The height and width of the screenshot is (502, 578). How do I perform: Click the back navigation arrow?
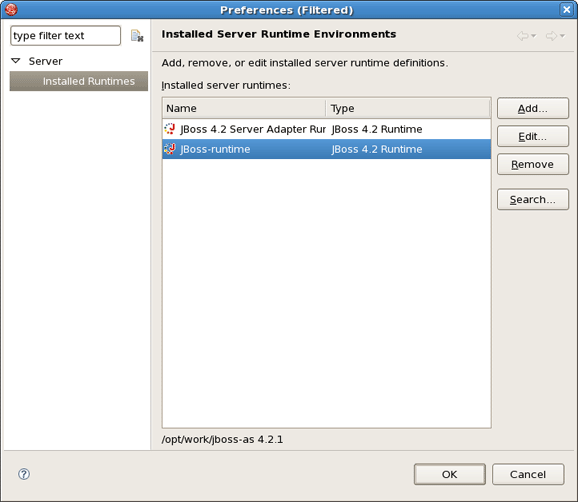pyautogui.click(x=523, y=36)
